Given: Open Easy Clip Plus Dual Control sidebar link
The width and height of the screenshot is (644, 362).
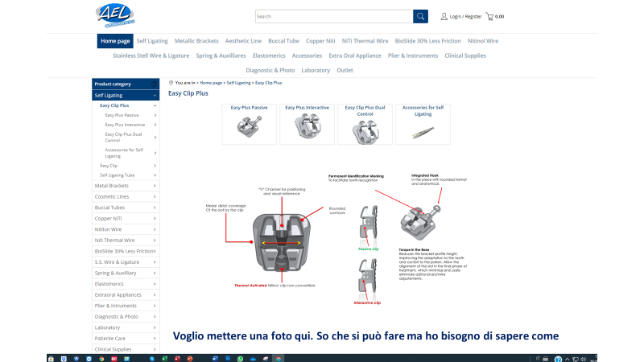Looking at the screenshot, I should click(123, 137).
